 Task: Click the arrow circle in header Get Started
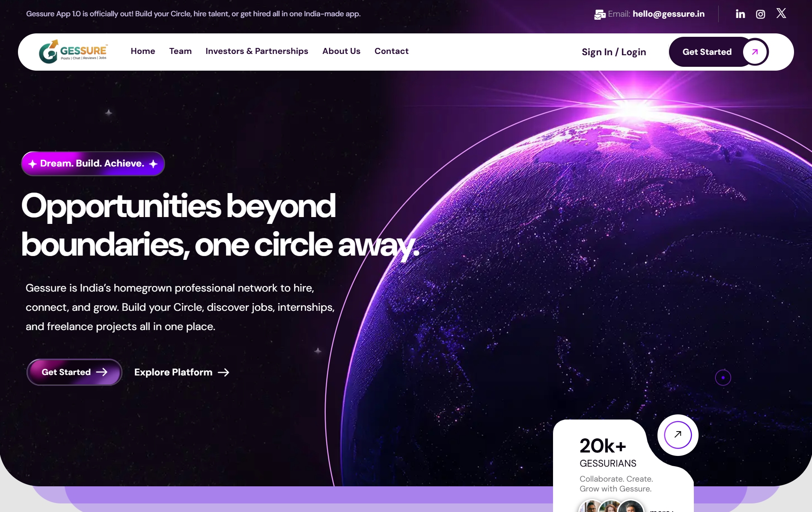click(755, 52)
